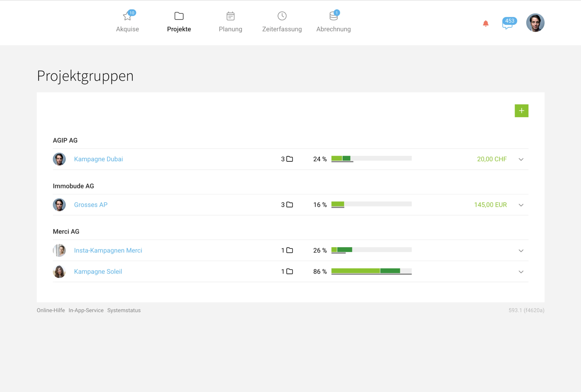Click the red notification bell icon
Image resolution: width=581 pixels, height=392 pixels.
click(485, 23)
